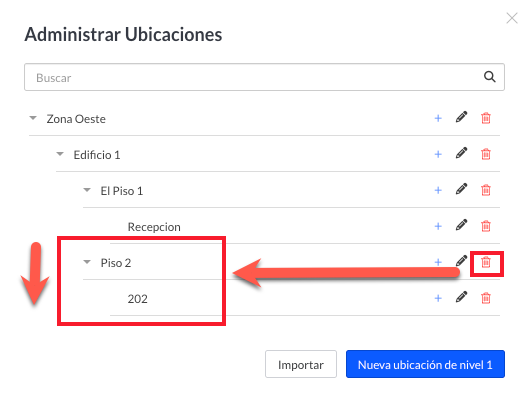Focus the Buscar search field
Image resolution: width=525 pixels, height=404 pixels.
tap(264, 77)
